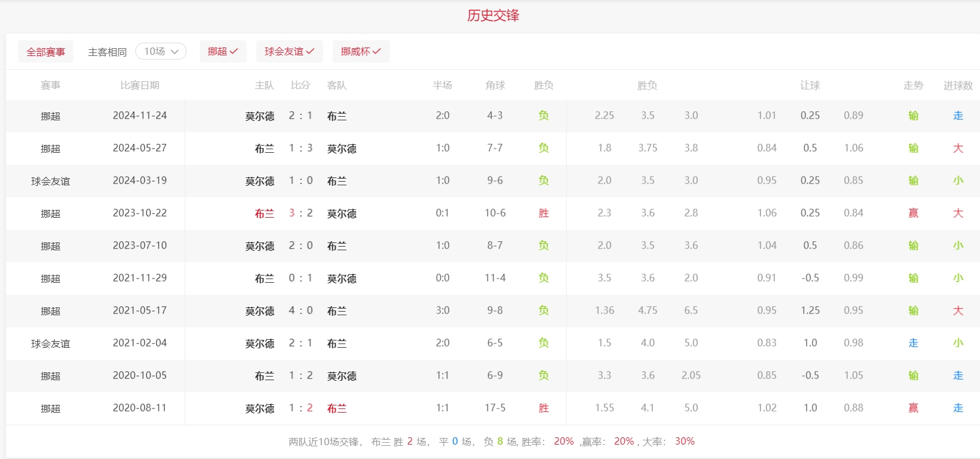The width and height of the screenshot is (980, 459).
Task: Open the 10场 match count dropdown
Action: click(161, 52)
